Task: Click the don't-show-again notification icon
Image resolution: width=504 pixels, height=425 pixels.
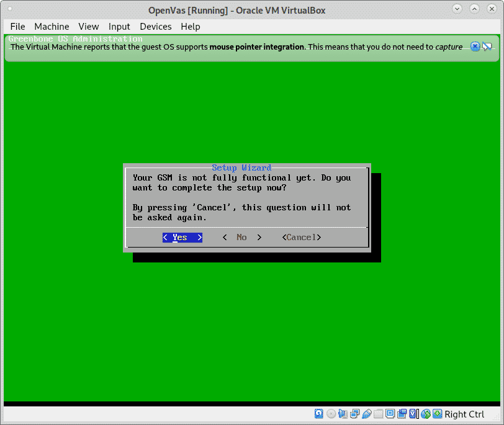Action: (x=487, y=47)
